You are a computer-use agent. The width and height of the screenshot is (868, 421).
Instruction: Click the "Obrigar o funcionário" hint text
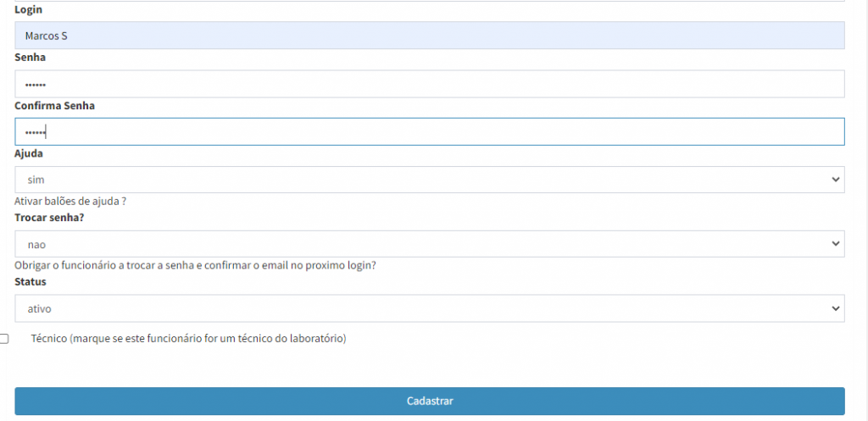195,265
